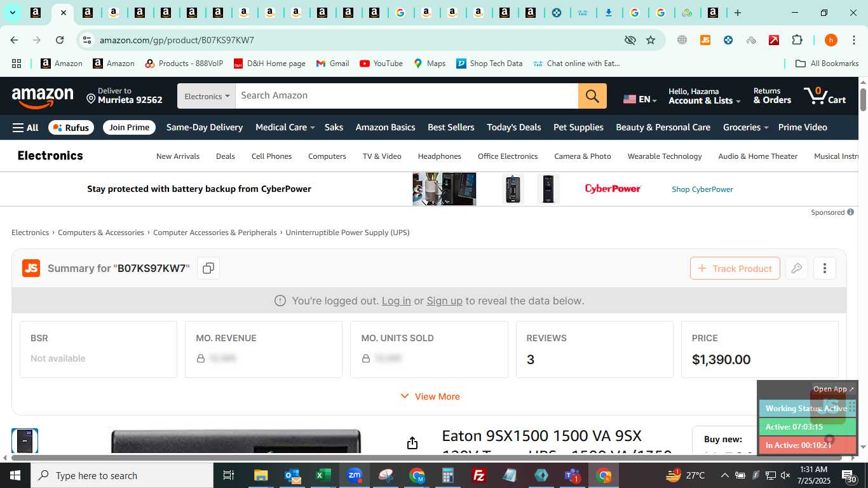The image size is (868, 488).
Task: Click the Rufus assistant button
Action: point(71,128)
